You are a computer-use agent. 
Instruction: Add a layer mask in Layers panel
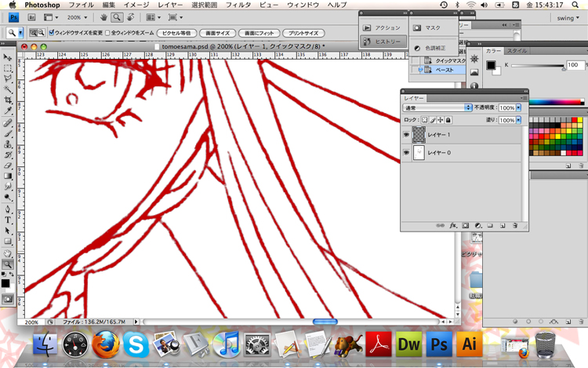[x=466, y=226]
